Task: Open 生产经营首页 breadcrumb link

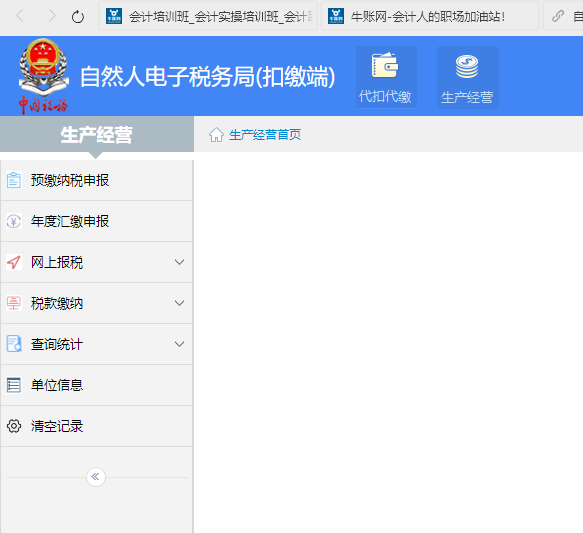Action: 265,135
